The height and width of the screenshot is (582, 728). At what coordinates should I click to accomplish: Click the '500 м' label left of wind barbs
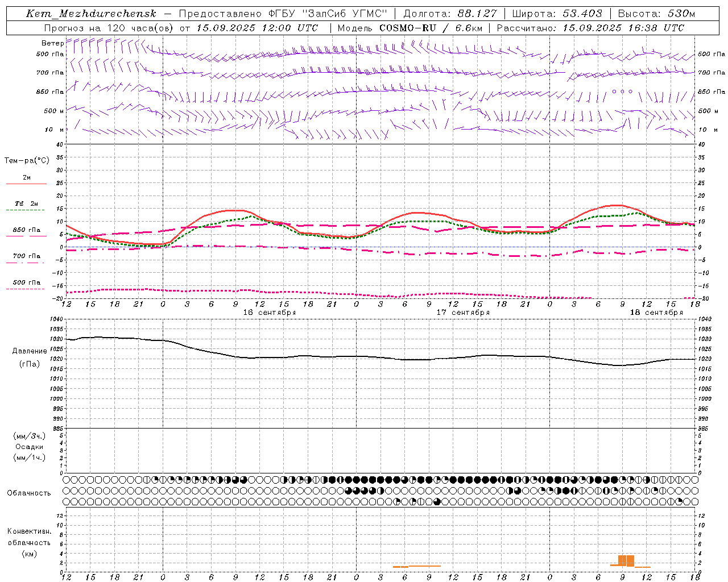54,111
